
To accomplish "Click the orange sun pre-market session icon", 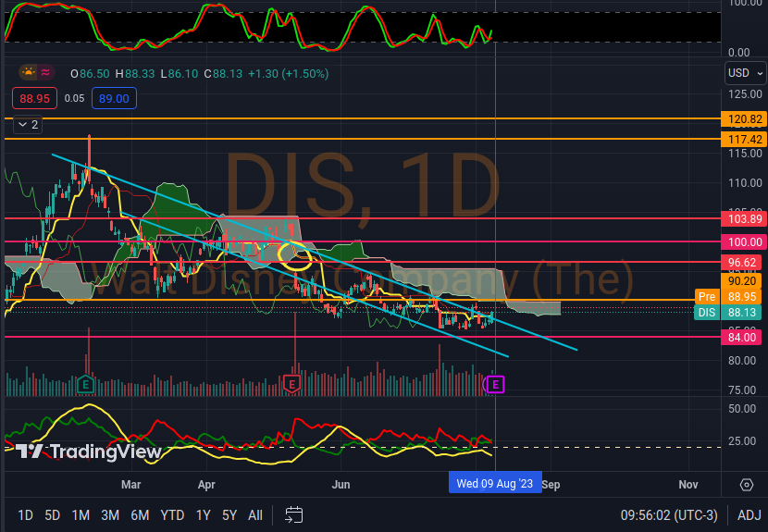I will [29, 73].
